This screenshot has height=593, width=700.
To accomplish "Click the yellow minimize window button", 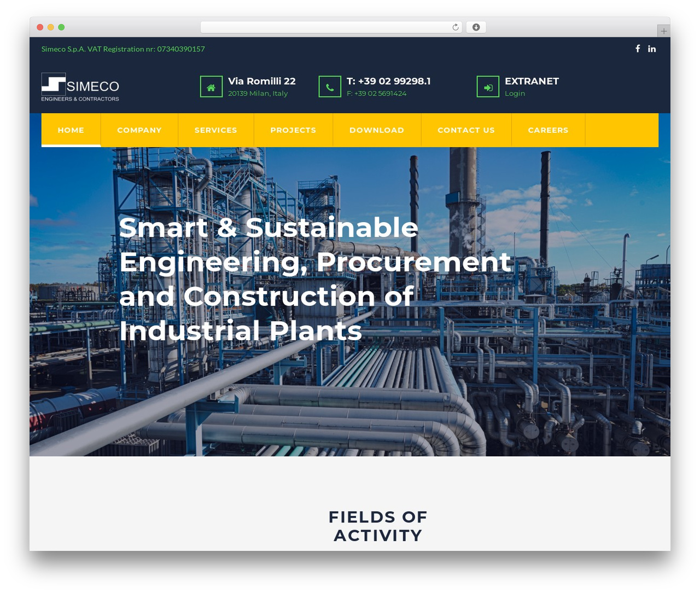I will pyautogui.click(x=51, y=27).
